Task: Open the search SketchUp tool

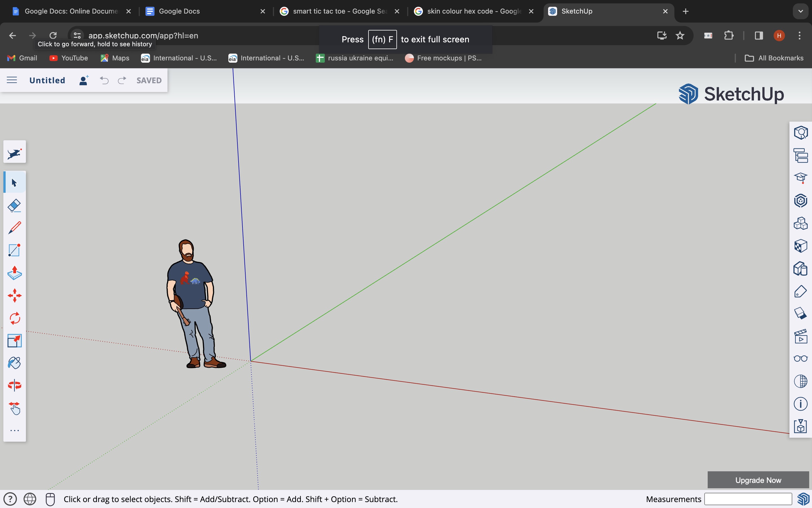Action: [14, 152]
